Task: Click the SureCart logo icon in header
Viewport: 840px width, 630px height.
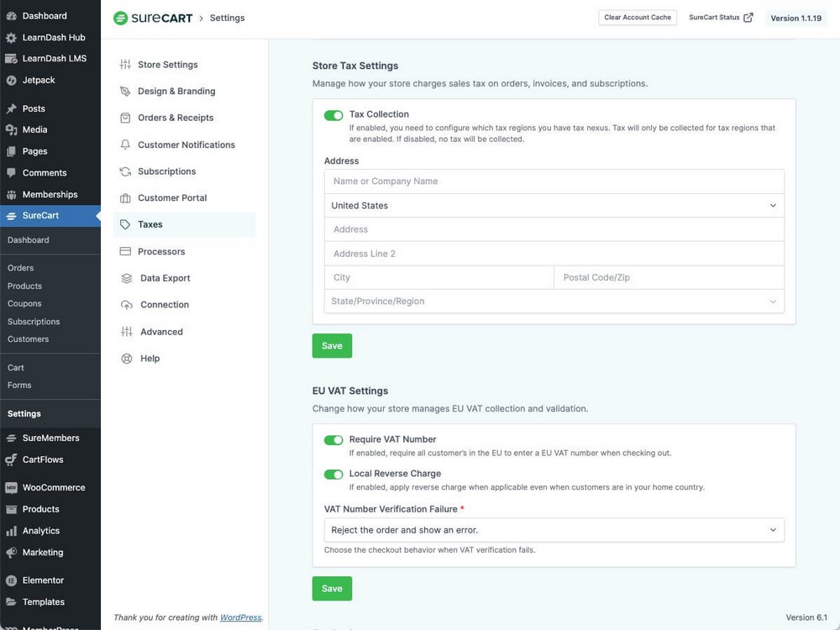Action: click(120, 18)
